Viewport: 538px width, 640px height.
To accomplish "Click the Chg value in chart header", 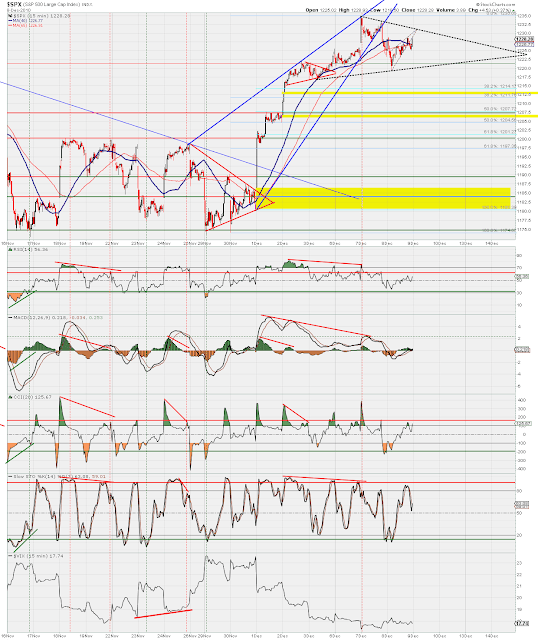I will point(497,10).
